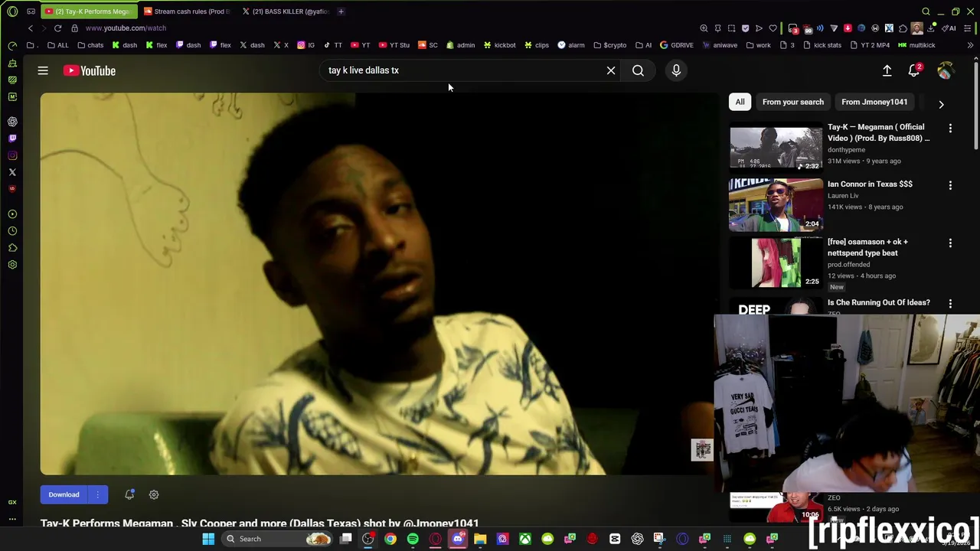Click the channel watermark on video

tap(702, 449)
